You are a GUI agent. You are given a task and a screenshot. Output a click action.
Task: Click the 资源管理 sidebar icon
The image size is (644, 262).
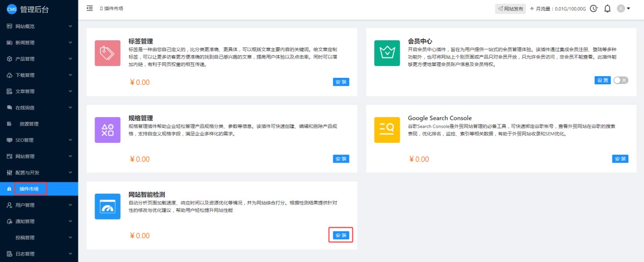click(9, 124)
